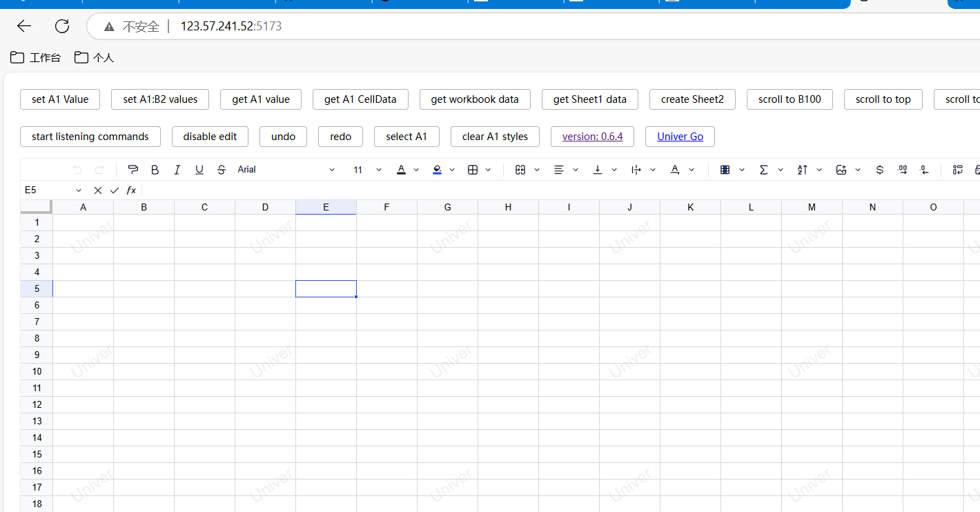980x512 pixels.
Task: Click the list-style icon after decimal icons
Action: point(958,170)
